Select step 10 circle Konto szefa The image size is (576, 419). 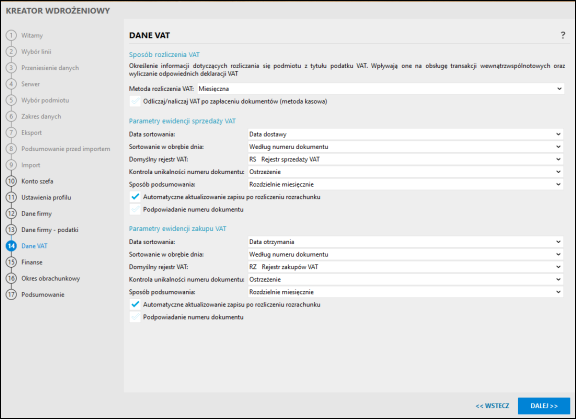pyautogui.click(x=11, y=181)
